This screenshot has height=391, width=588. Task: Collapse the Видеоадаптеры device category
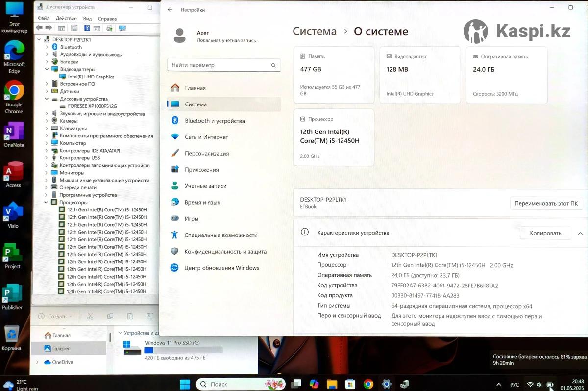(x=47, y=69)
